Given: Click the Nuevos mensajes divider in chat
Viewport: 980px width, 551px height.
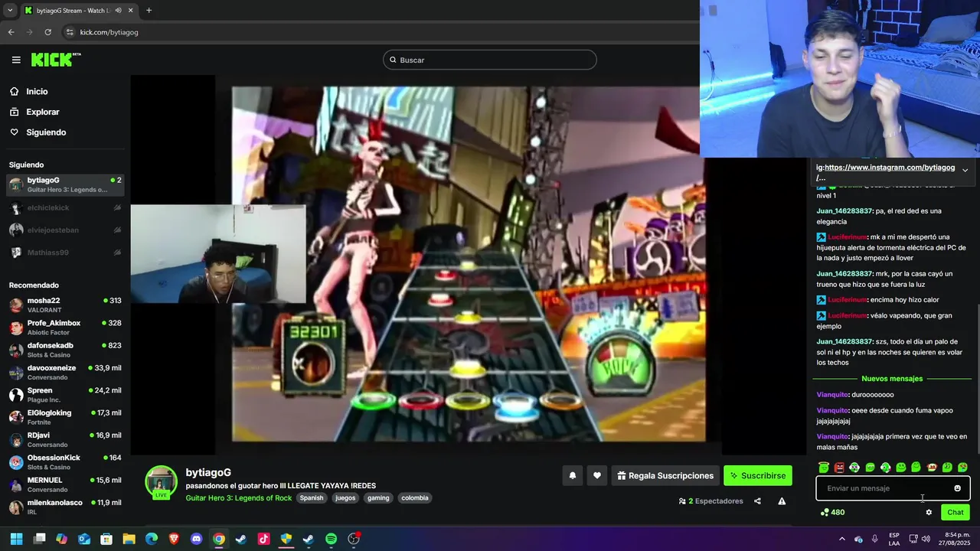Looking at the screenshot, I should (x=892, y=379).
